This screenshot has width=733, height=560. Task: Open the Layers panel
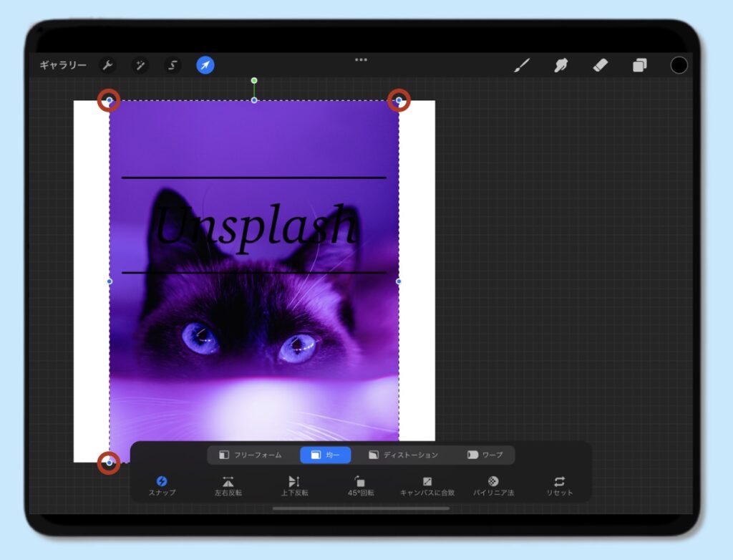(639, 65)
